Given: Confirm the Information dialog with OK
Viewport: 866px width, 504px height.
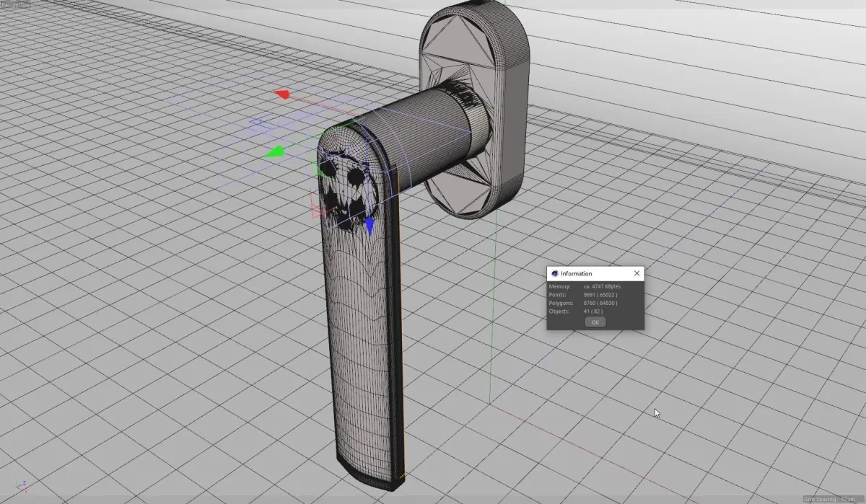Looking at the screenshot, I should point(595,322).
